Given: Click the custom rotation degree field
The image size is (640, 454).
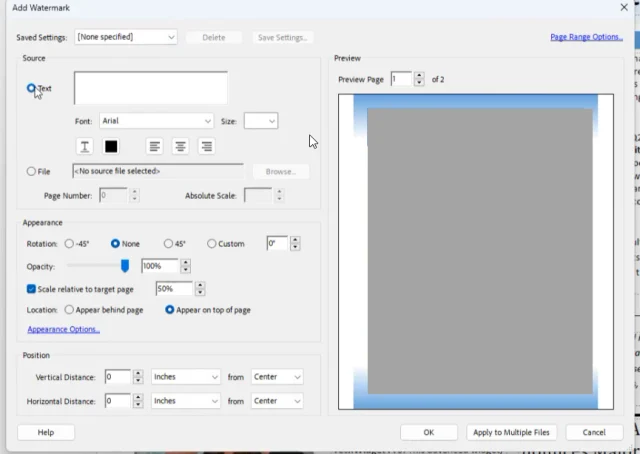Looking at the screenshot, I should (277, 244).
